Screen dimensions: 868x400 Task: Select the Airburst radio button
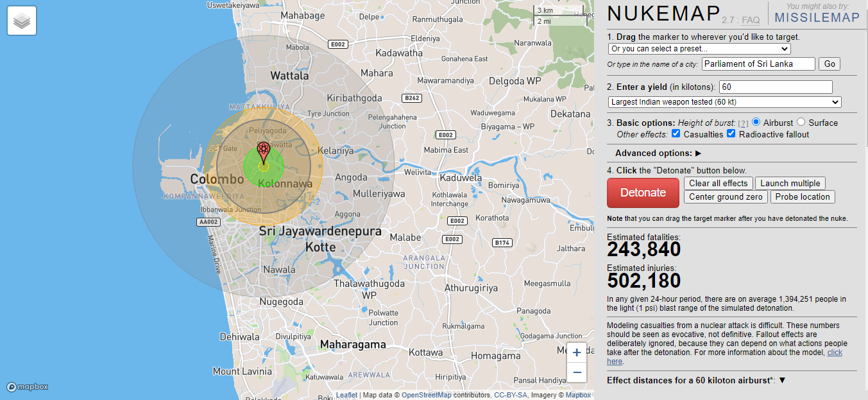click(x=756, y=122)
